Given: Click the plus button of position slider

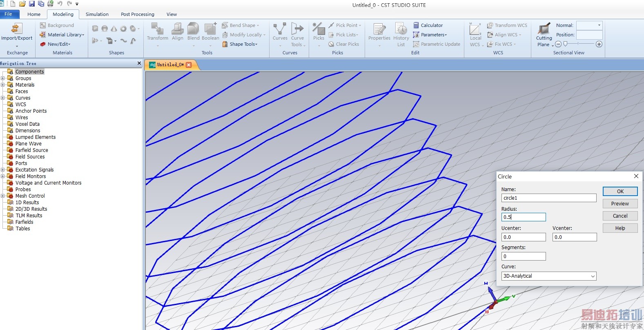Looking at the screenshot, I should pos(599,44).
